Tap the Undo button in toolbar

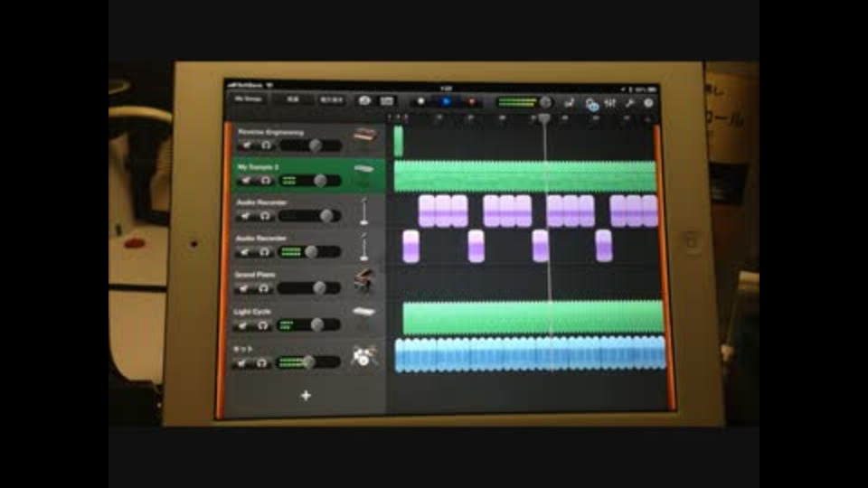point(331,100)
